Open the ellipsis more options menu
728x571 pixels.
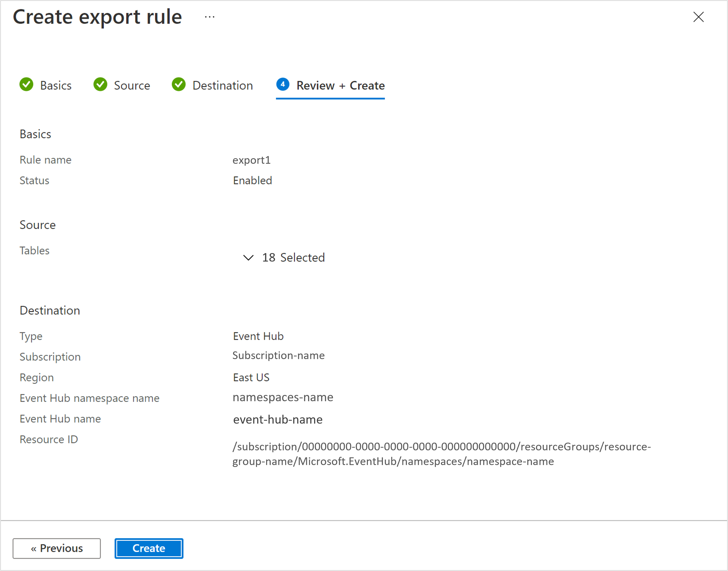(210, 17)
